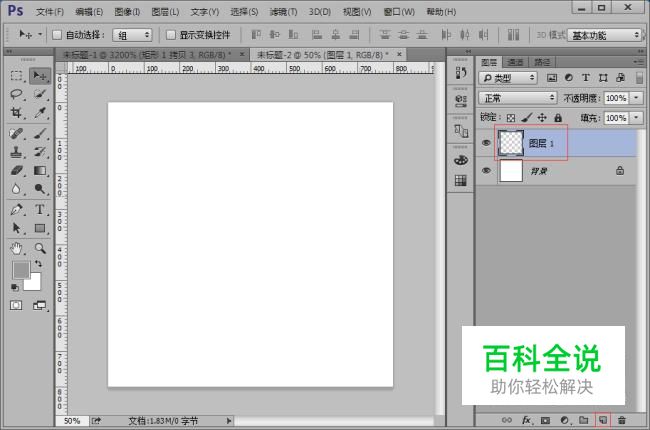
Task: Select the History Brush tool
Action: (x=40, y=152)
